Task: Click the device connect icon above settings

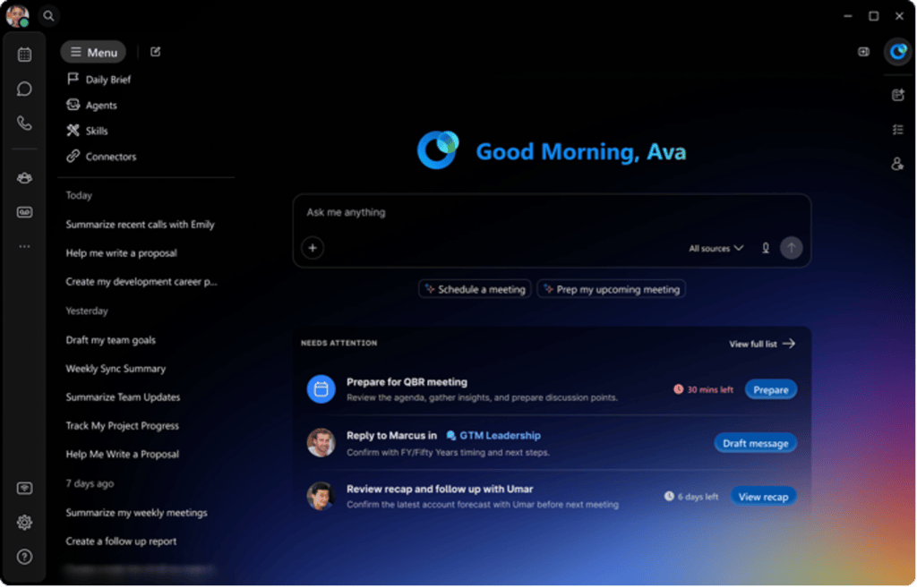Action: point(24,488)
